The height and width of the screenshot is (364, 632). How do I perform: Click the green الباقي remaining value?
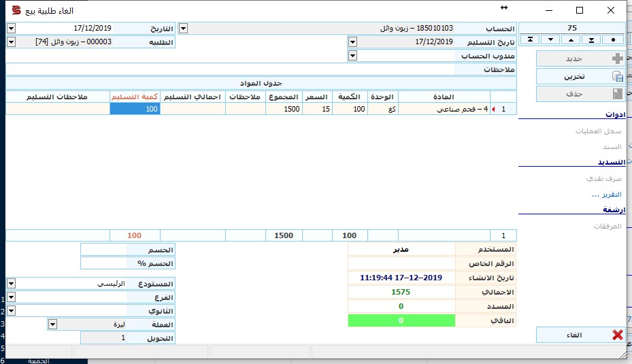(401, 320)
